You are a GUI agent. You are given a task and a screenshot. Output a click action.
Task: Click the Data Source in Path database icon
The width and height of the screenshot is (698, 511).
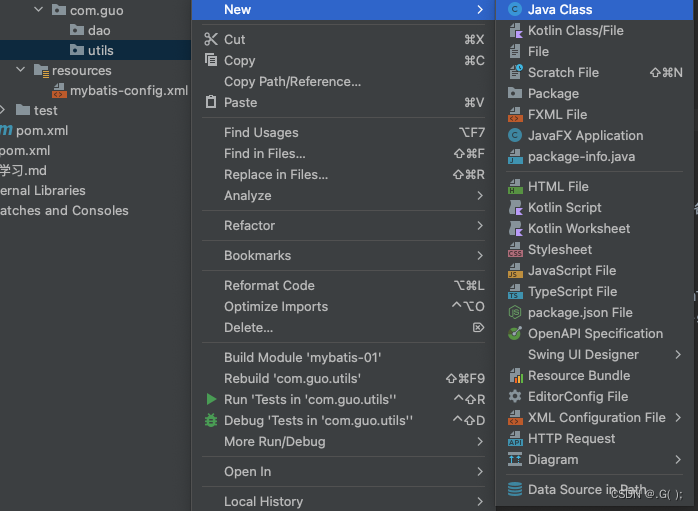click(515, 489)
